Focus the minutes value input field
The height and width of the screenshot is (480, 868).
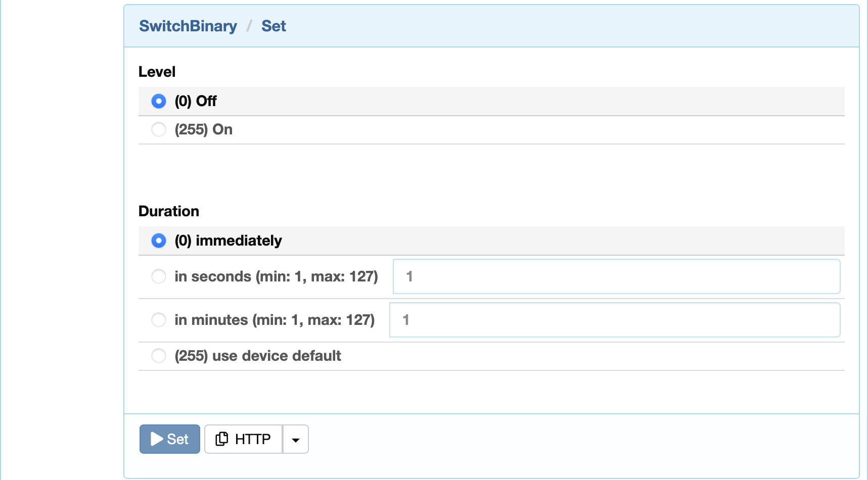[615, 320]
